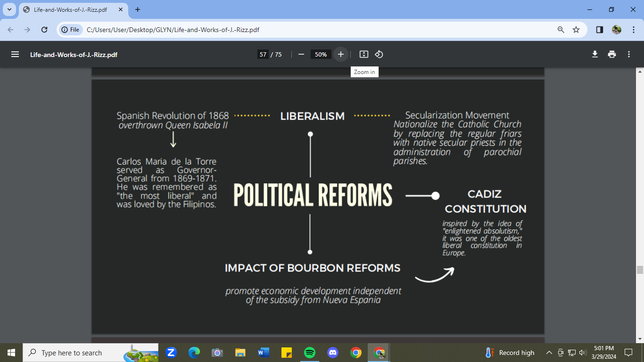Viewport: 644px width, 362px height.
Task: Open PDF viewer more actions menu
Action: click(629, 54)
